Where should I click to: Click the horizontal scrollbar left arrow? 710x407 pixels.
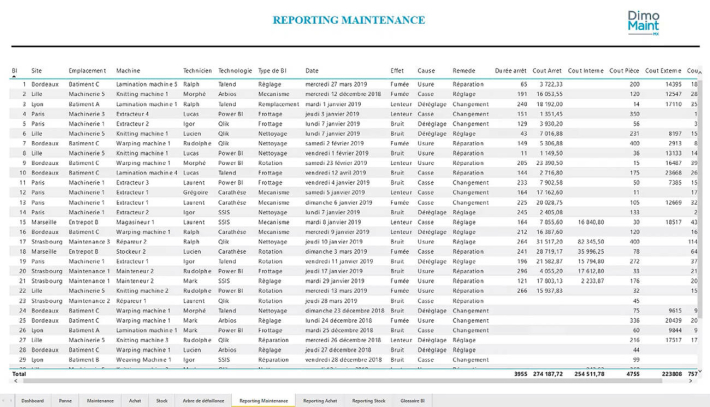[14, 381]
